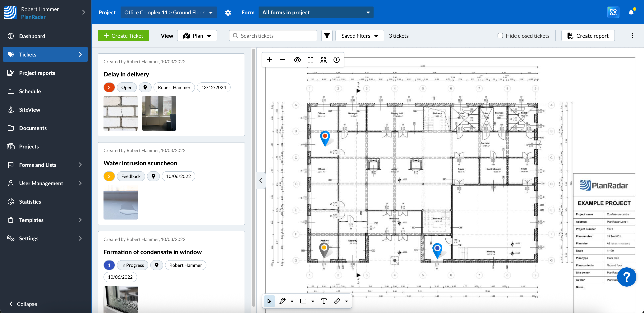Click the Create Ticket button
Viewport: 644px width, 313px height.
123,36
